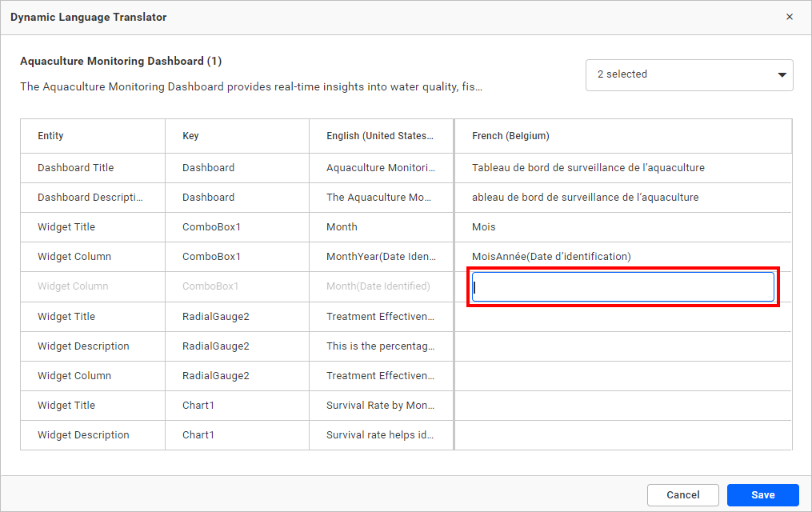Image resolution: width=812 pixels, height=512 pixels.
Task: Edit French cell 'ableau de bord de surveillance'
Action: coord(585,198)
